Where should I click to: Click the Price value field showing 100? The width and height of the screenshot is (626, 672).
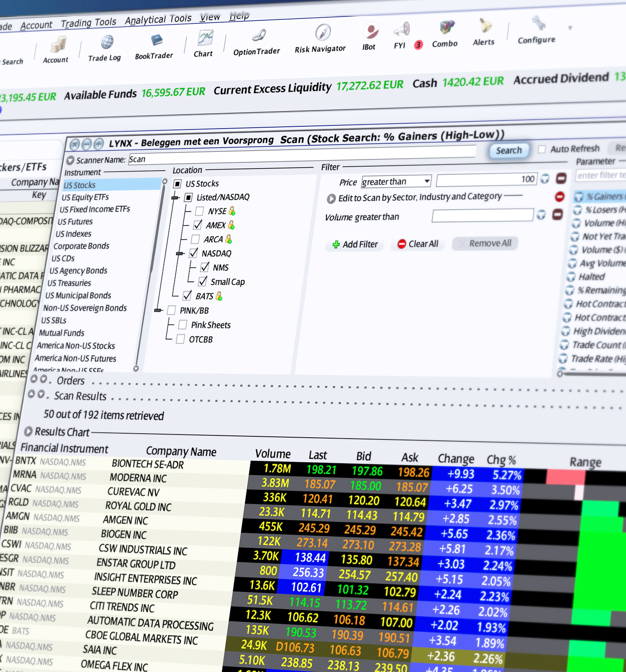(x=486, y=180)
